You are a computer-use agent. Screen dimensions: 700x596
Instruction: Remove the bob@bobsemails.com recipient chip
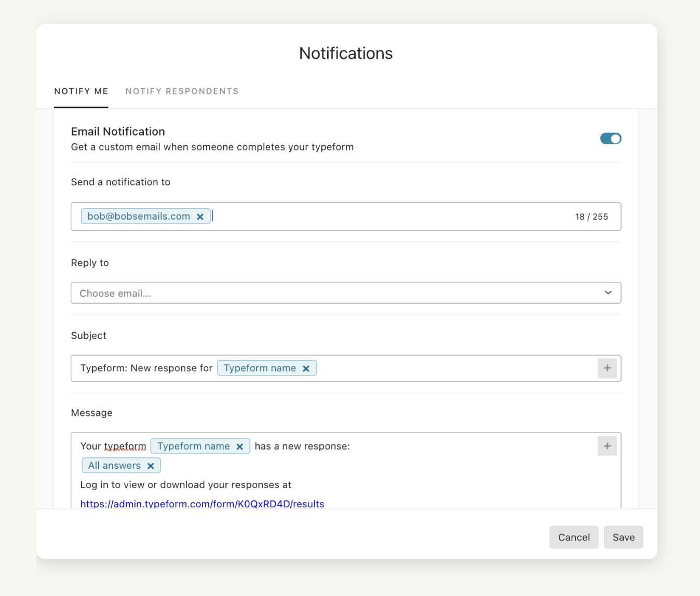[x=200, y=216]
